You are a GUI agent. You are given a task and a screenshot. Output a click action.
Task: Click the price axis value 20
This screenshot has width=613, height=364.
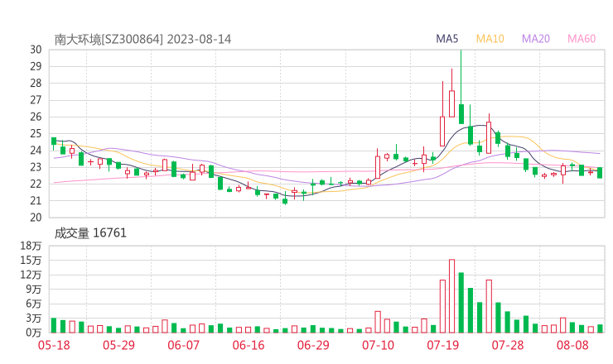[x=36, y=218]
